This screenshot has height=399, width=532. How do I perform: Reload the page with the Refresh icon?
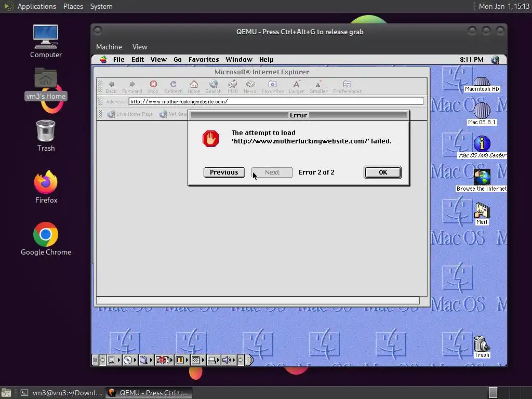174,84
